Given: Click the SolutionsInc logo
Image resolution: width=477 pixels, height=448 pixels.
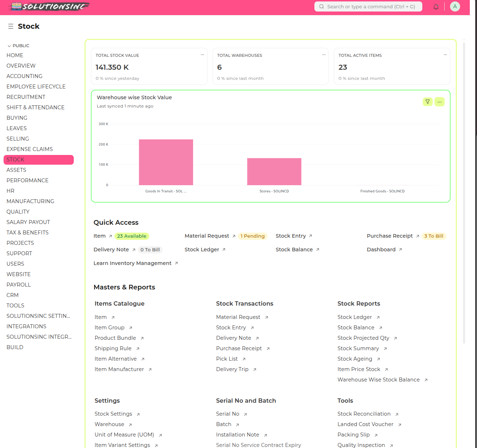Looking at the screenshot, I should 49,6.
